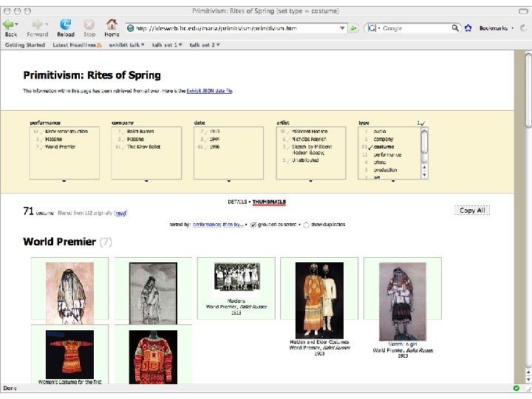Open the Maiden and Elder Costumes thumbnail
Viewport: 532px width, 399px height.
pos(319,300)
